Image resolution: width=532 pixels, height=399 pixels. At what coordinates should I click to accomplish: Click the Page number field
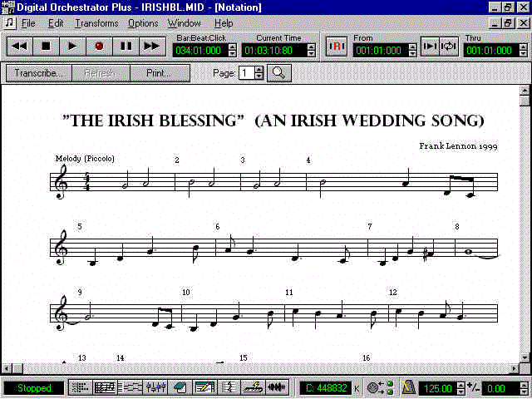[246, 73]
